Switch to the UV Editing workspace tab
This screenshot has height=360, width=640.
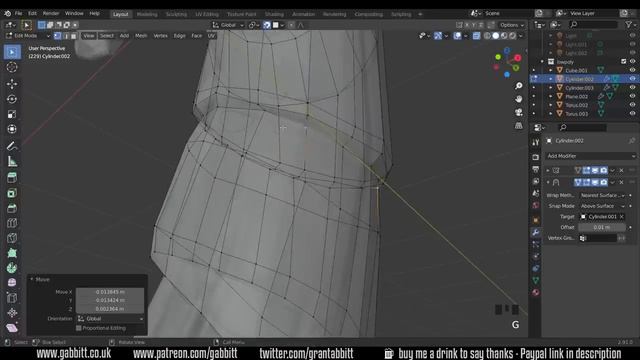coord(207,14)
